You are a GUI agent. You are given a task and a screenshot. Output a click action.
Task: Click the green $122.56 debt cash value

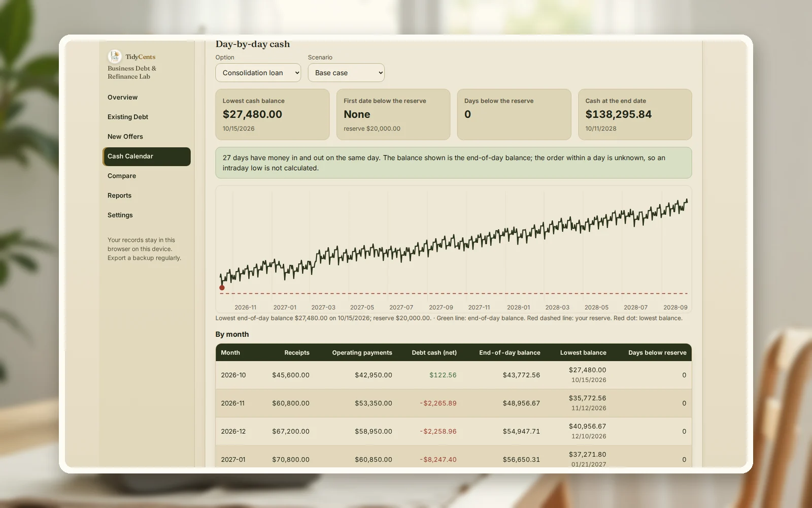point(443,375)
